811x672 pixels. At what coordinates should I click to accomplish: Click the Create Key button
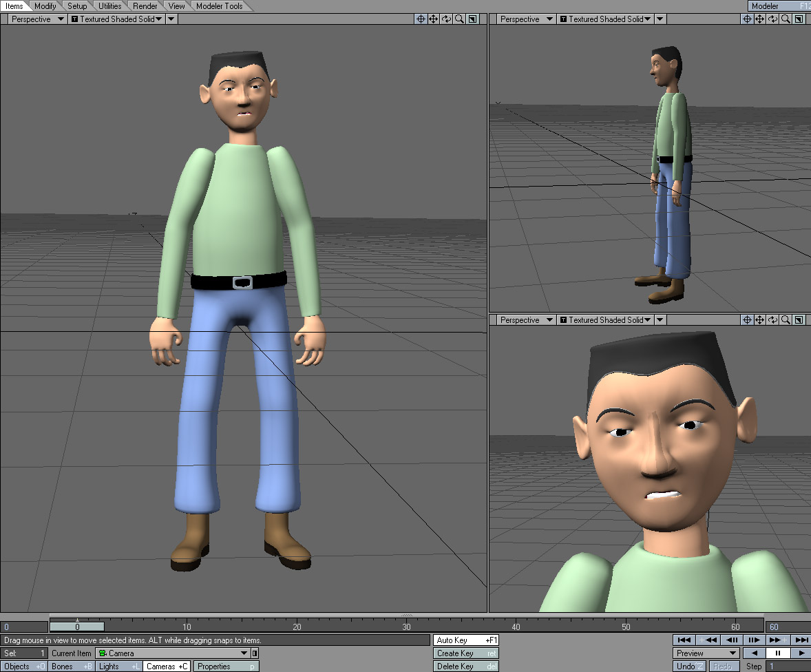(x=466, y=653)
